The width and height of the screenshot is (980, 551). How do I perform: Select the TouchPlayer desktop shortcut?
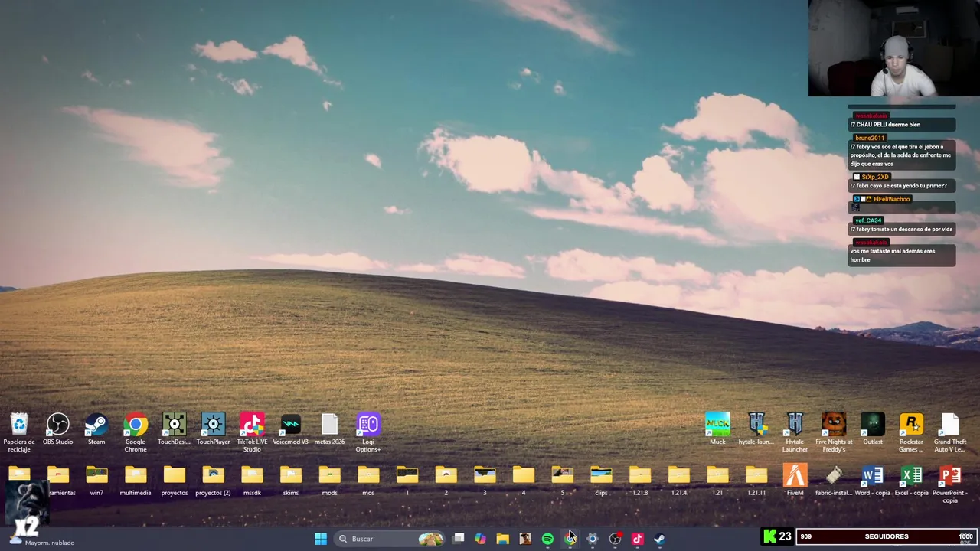[x=213, y=429]
